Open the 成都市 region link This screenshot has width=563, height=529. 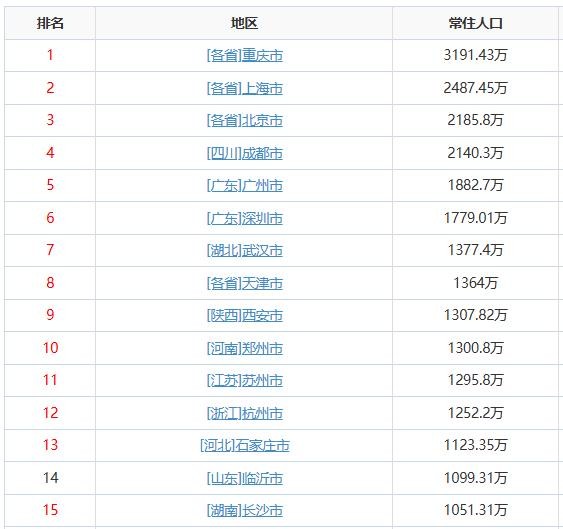(x=245, y=153)
